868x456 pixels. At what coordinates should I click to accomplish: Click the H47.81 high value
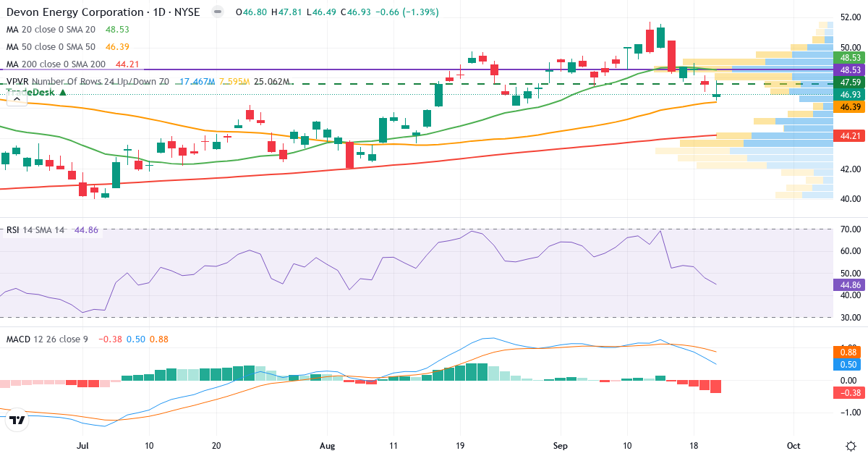[x=286, y=12]
